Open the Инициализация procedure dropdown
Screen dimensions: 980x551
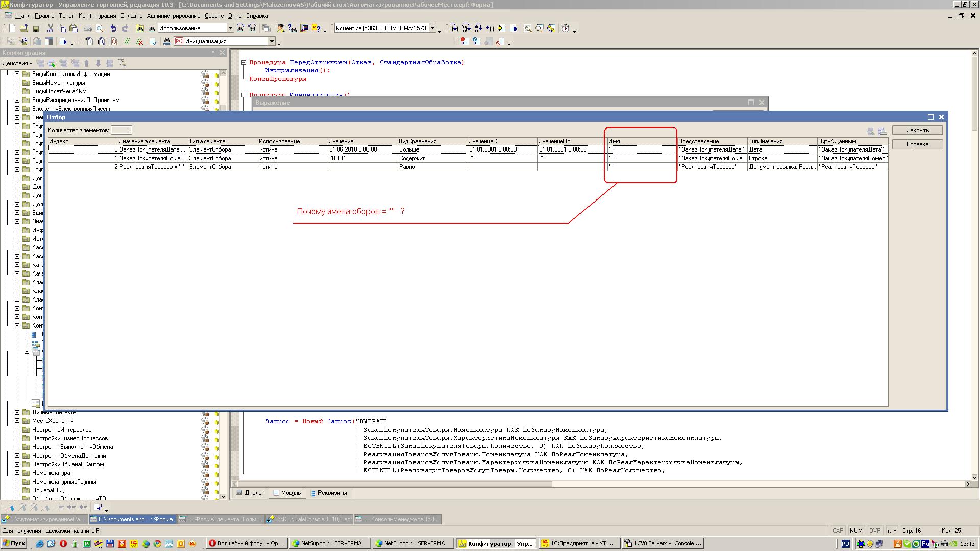pyautogui.click(x=272, y=41)
